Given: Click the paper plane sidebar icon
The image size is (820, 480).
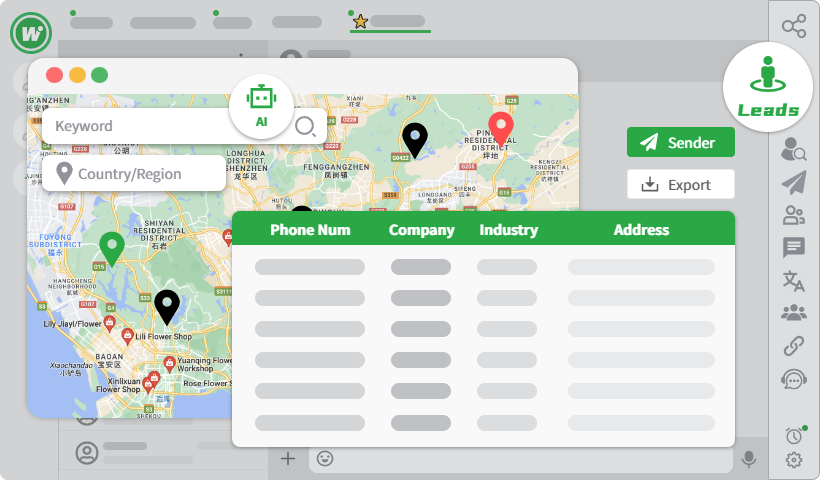Looking at the screenshot, I should pos(794,182).
